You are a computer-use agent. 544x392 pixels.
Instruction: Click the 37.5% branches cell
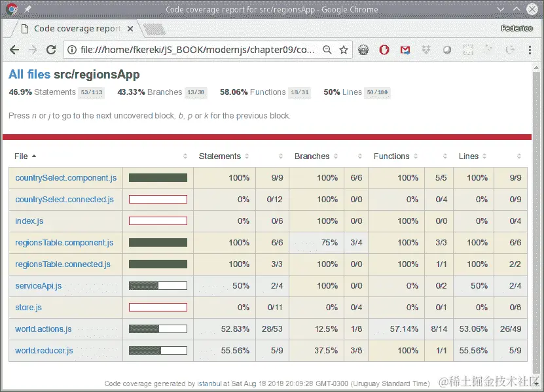[317, 350]
